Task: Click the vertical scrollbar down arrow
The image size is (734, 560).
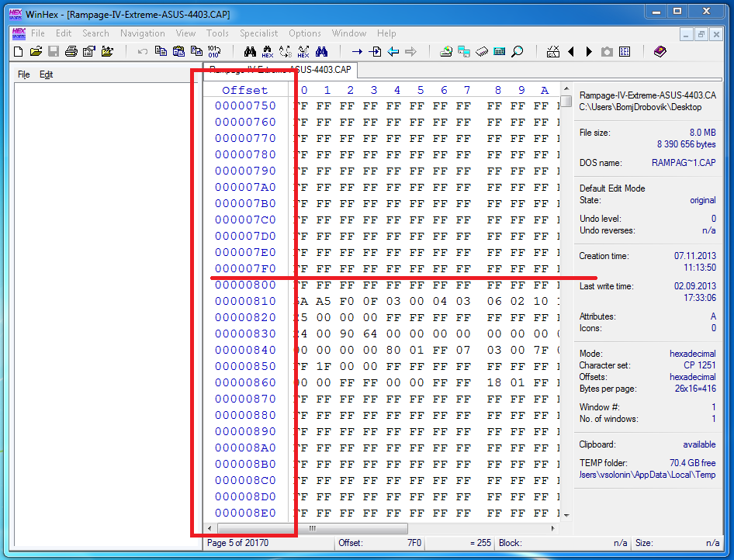Action: (566, 516)
